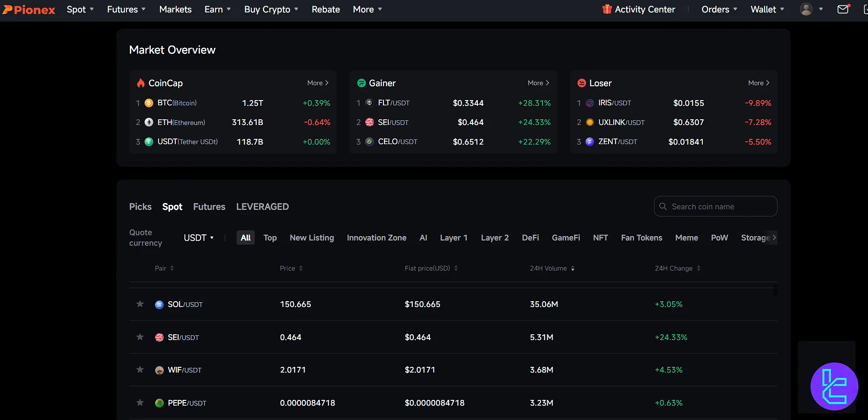Viewport: 868px width, 420px height.
Task: Sort table by Pair column
Action: click(x=164, y=268)
